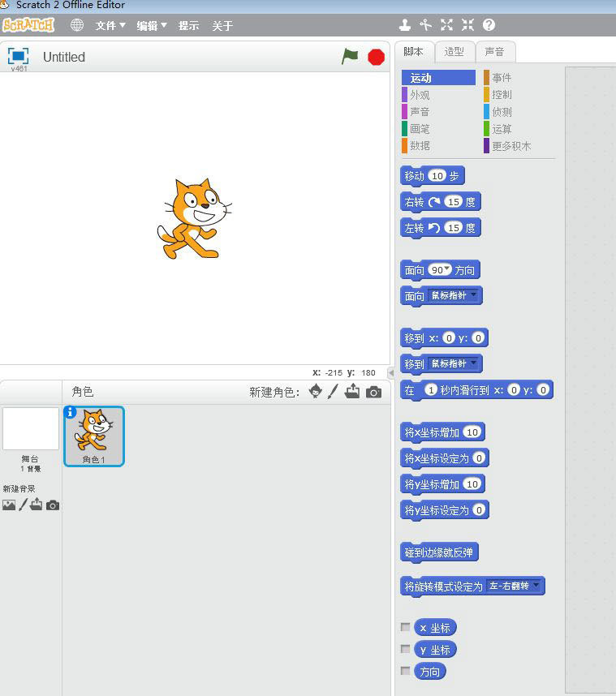Switch to the 造型 costumes tab
Viewport: 616px width, 696px height.
click(454, 52)
